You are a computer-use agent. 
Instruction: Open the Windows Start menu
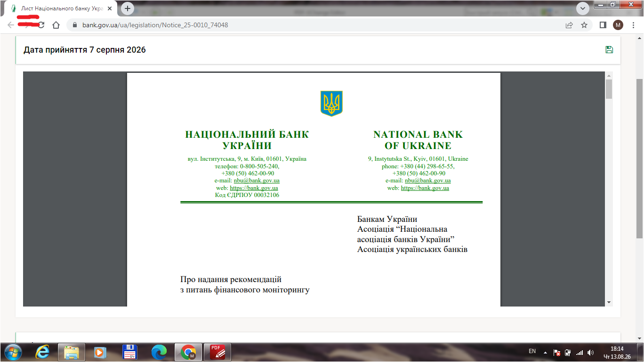click(x=12, y=352)
